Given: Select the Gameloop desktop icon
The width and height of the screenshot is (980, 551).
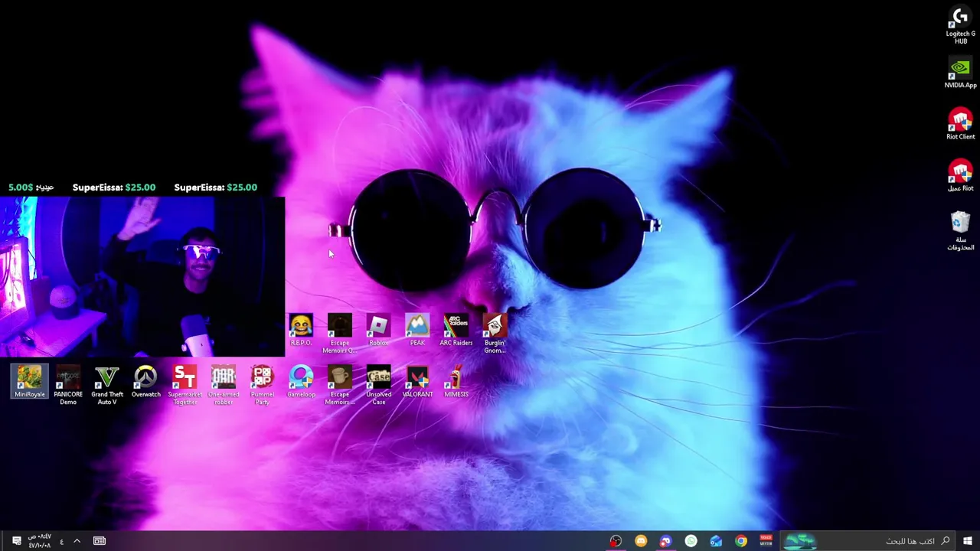Looking at the screenshot, I should point(301,382).
